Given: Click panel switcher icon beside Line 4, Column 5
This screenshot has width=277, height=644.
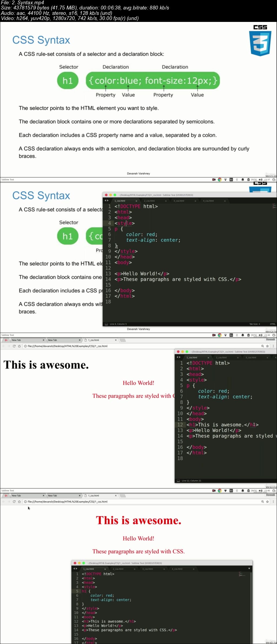Looking at the screenshot, I should point(106,324).
